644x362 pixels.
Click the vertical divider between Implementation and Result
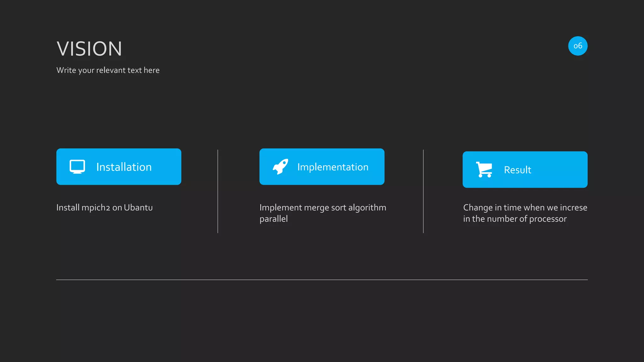[x=423, y=191]
